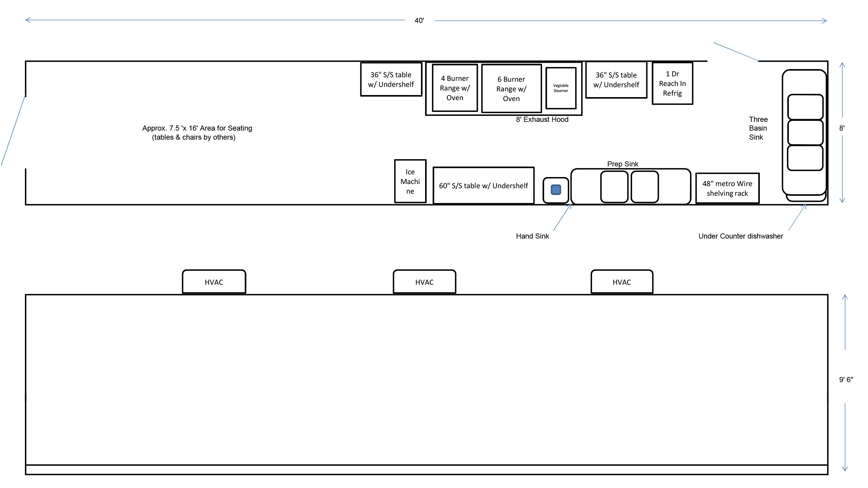Select the left HVAC unit
Viewport: 868px width, 488px height.
point(214,282)
